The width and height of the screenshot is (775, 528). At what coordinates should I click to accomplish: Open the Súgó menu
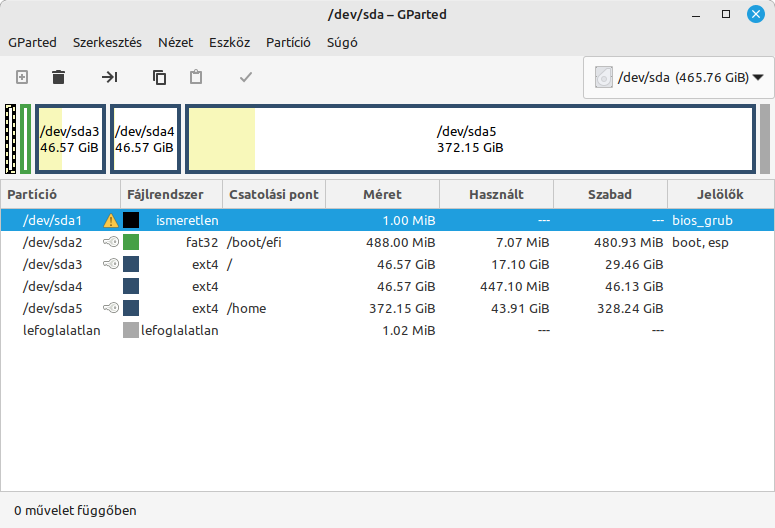(342, 43)
